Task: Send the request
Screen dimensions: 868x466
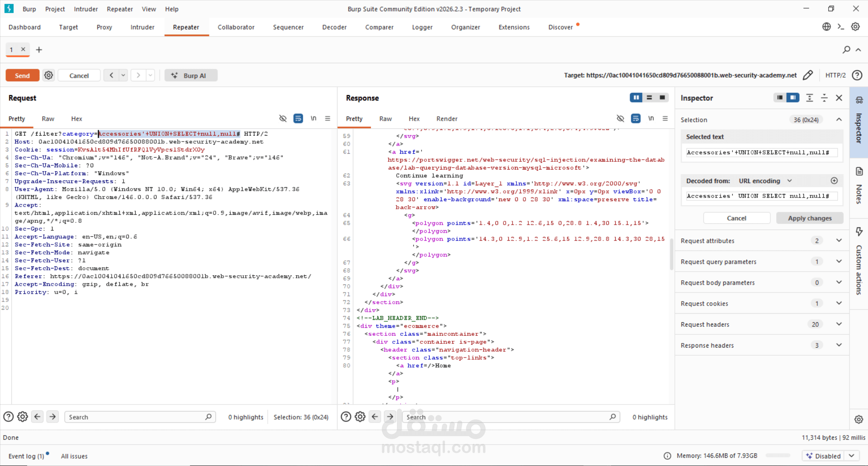Action: [22, 75]
